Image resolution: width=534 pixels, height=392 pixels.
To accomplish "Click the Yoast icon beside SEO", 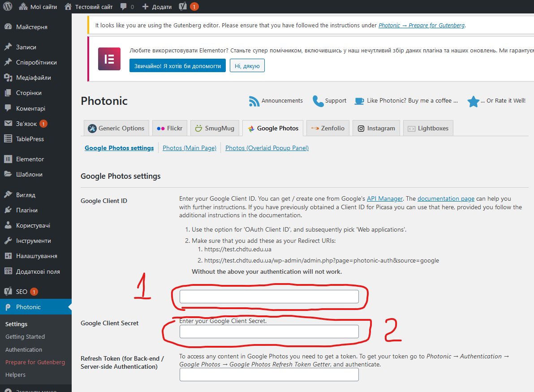I will pos(8,292).
